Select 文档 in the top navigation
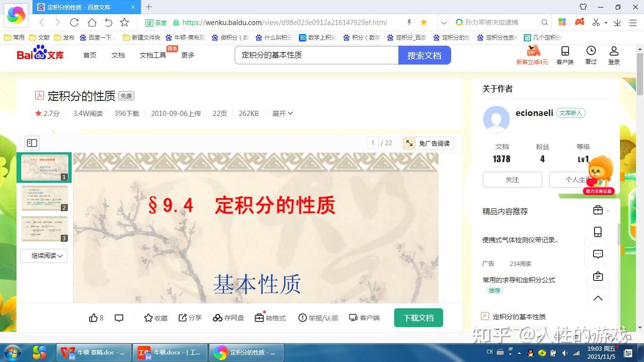The width and height of the screenshot is (644, 362). pyautogui.click(x=118, y=55)
